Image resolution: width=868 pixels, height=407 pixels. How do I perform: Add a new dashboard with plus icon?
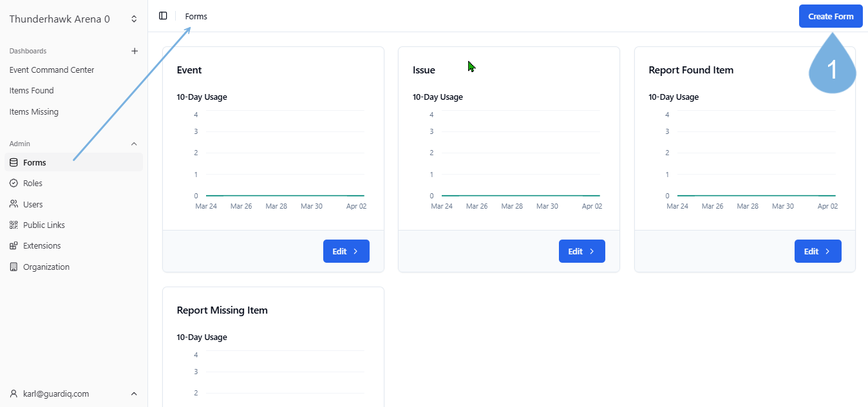click(x=135, y=51)
